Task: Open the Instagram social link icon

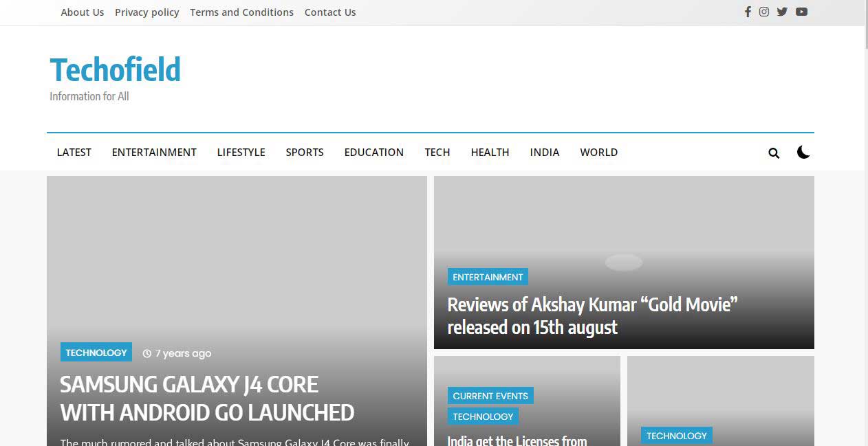Action: click(764, 12)
